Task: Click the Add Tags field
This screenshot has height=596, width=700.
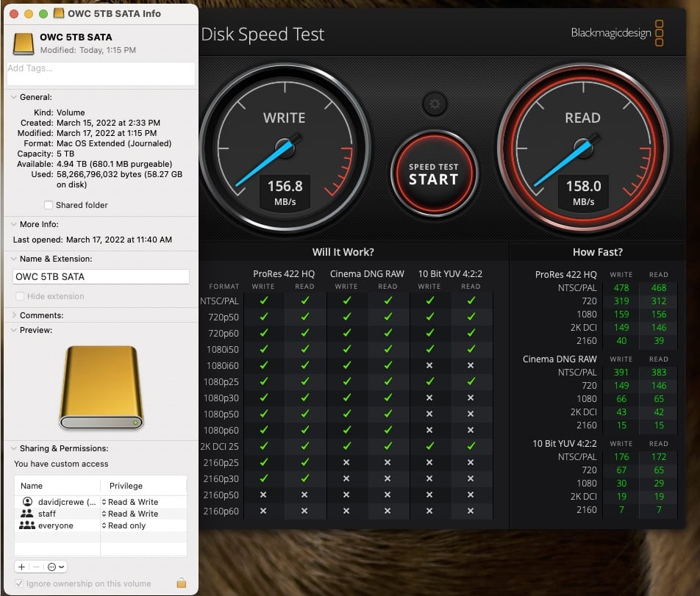Action: coord(101,73)
